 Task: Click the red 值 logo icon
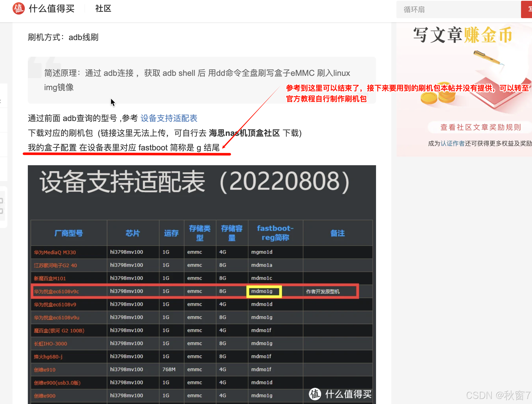click(x=18, y=8)
